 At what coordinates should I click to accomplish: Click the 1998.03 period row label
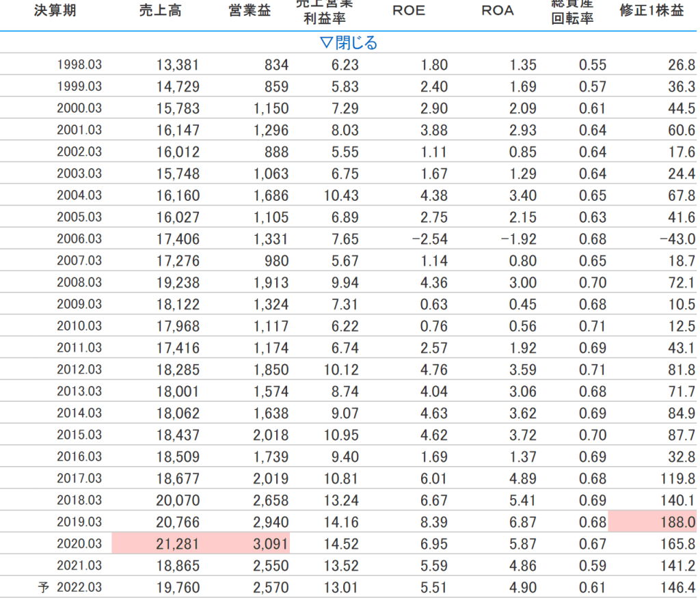(79, 66)
